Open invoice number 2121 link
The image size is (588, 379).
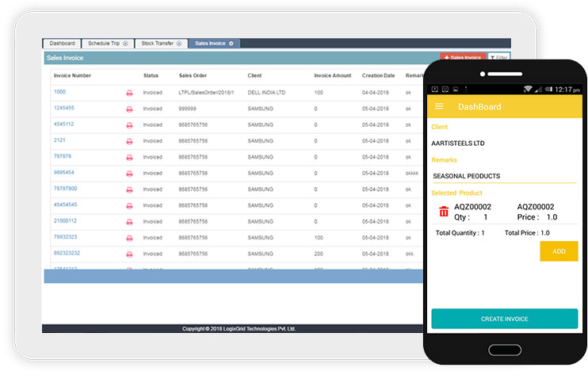[x=59, y=140]
